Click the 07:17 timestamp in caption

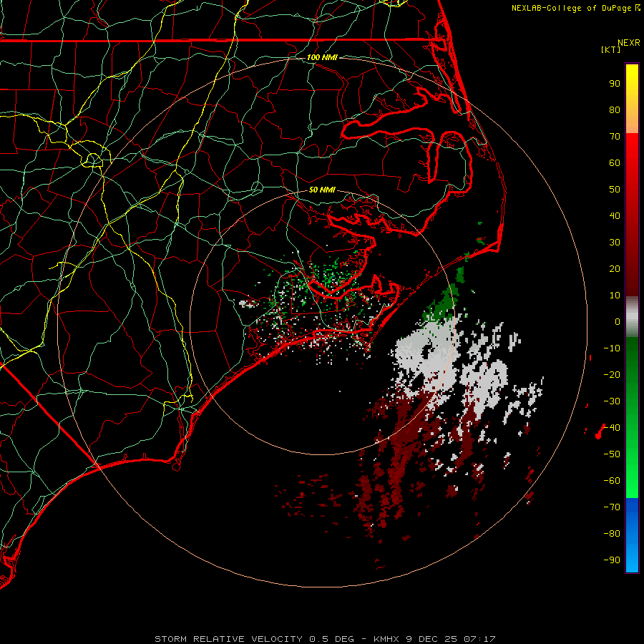coord(479,639)
